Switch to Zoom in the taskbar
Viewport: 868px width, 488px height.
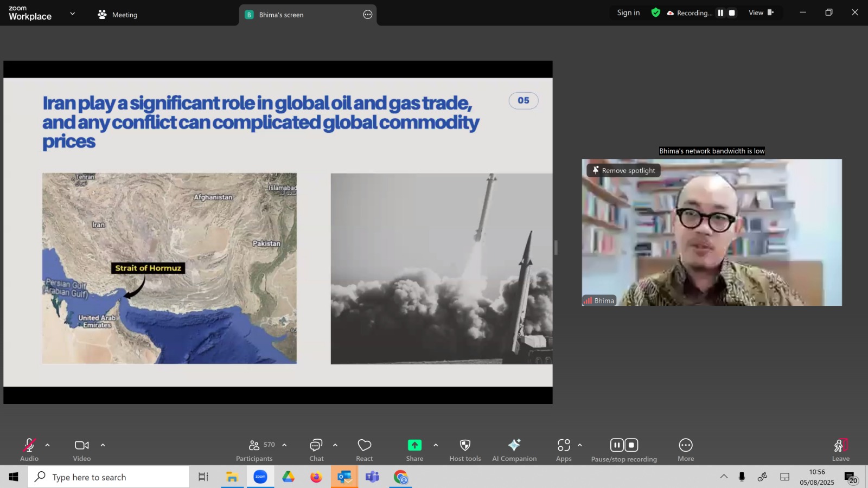tap(260, 477)
